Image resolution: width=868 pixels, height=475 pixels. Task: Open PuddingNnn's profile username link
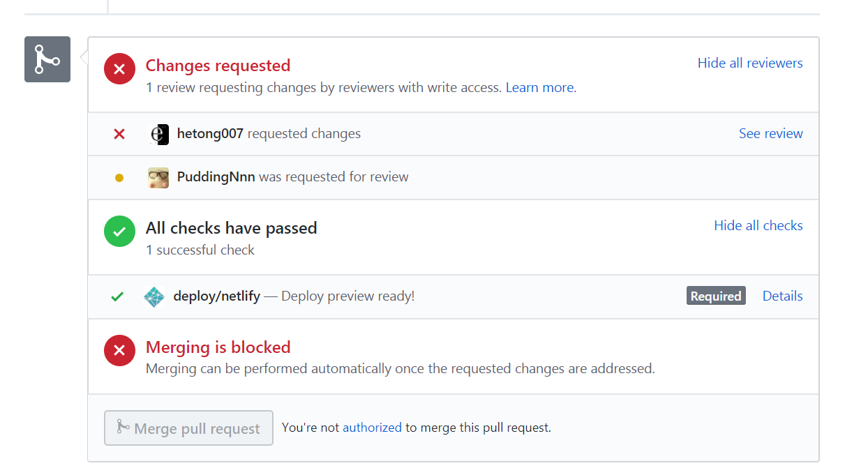pyautogui.click(x=216, y=177)
